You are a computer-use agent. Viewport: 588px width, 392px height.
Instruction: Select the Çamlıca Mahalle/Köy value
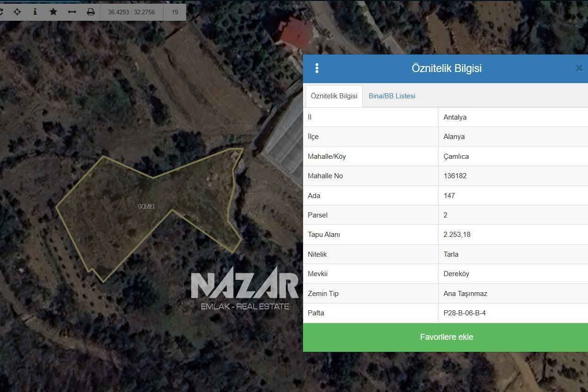point(456,157)
